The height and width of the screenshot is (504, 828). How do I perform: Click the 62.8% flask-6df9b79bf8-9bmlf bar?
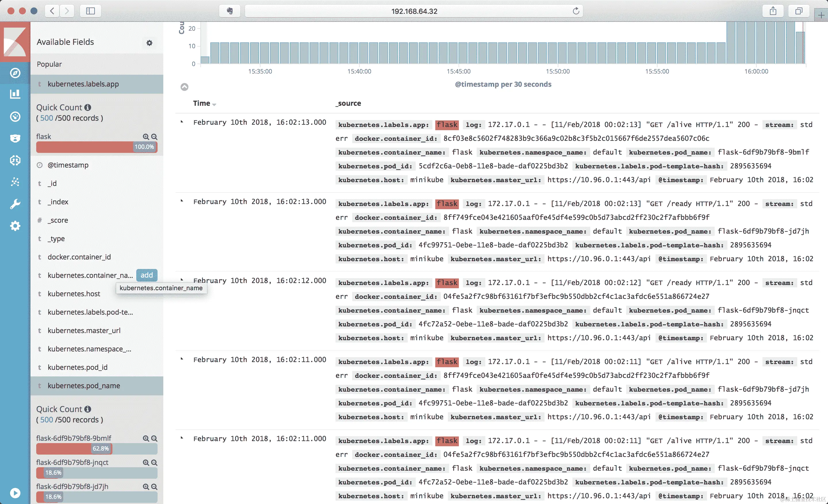pos(74,449)
